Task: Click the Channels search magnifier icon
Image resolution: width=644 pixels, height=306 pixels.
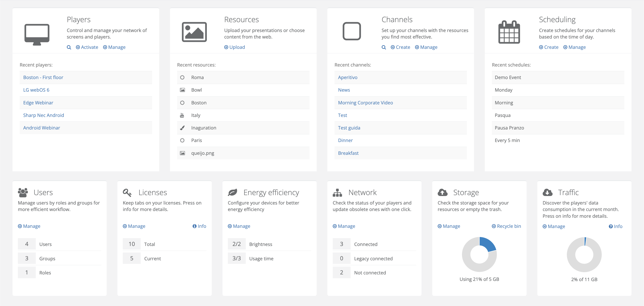Action: point(384,47)
